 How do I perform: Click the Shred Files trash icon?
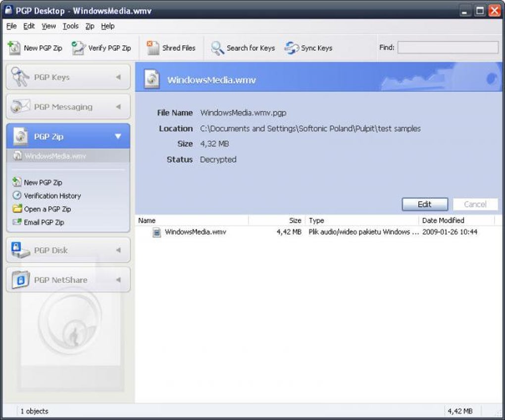click(x=152, y=48)
